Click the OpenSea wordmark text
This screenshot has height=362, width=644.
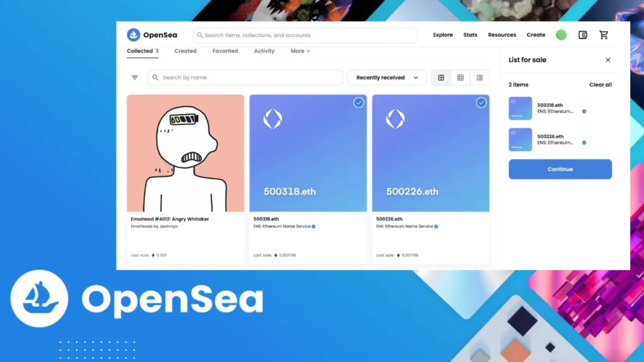coord(160,35)
